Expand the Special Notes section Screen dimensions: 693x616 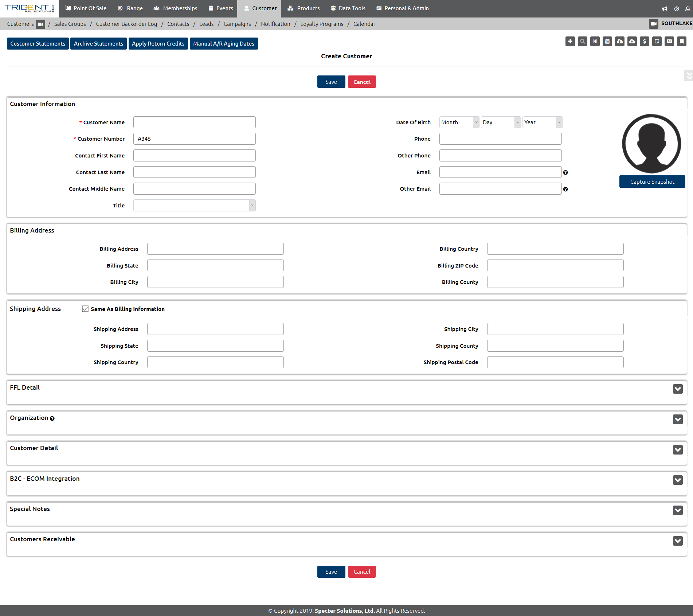678,510
